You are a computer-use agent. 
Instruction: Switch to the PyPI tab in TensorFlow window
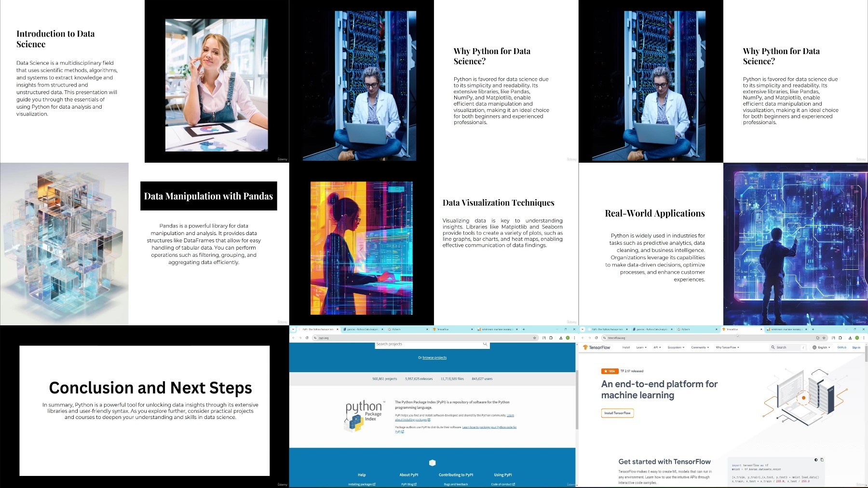point(607,329)
